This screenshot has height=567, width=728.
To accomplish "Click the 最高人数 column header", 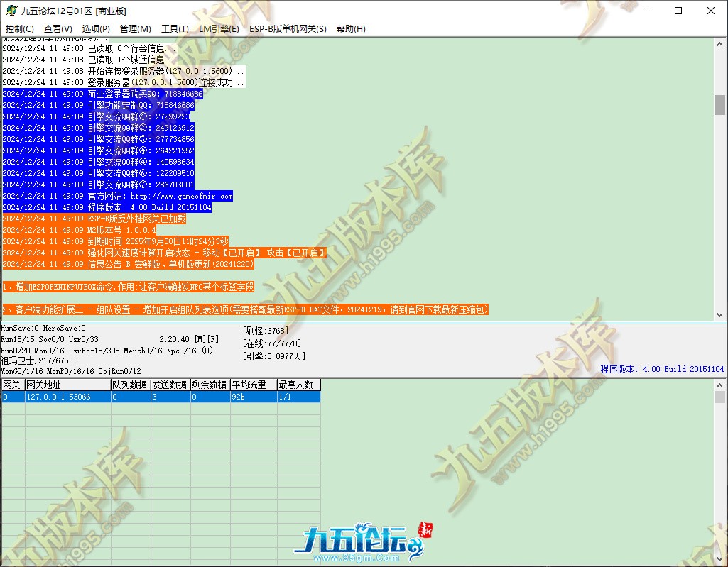I will (298, 385).
